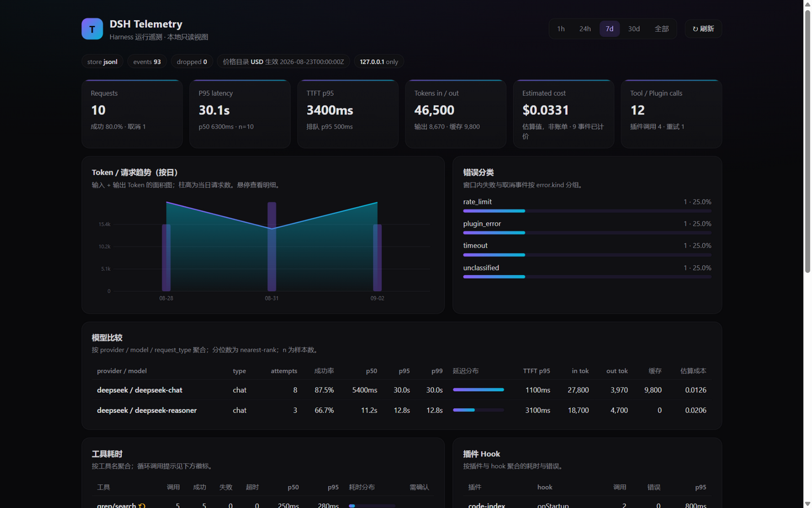Click the 需确认 column header
The image size is (812, 508).
(x=419, y=487)
